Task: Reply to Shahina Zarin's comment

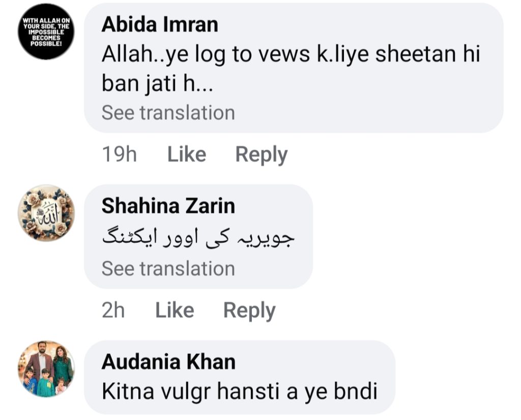Action: click(x=249, y=311)
